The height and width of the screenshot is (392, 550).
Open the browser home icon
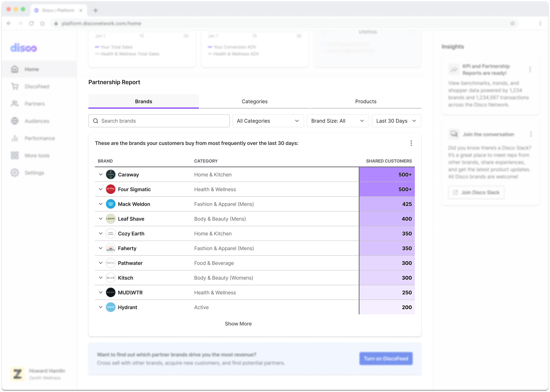click(x=42, y=23)
